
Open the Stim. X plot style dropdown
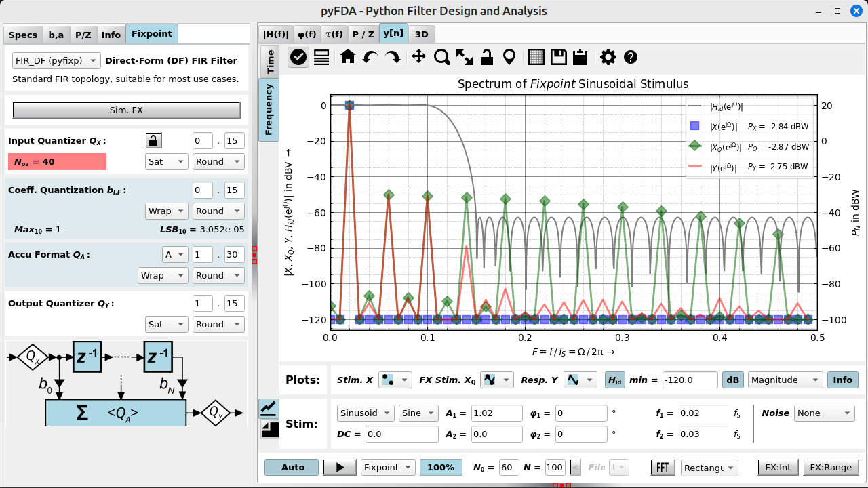(x=395, y=380)
